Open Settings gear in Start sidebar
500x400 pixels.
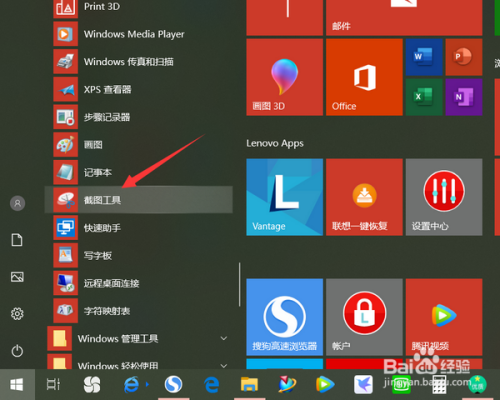pos(17,314)
